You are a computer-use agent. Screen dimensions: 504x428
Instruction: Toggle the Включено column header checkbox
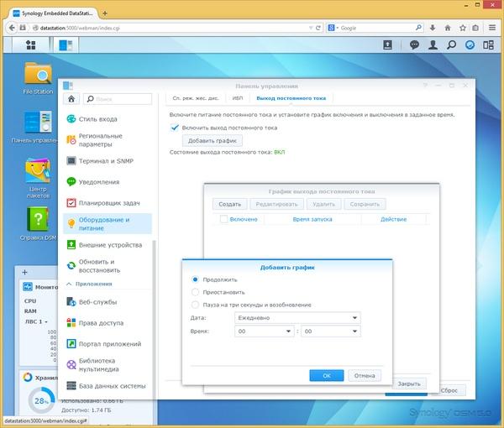coord(223,219)
